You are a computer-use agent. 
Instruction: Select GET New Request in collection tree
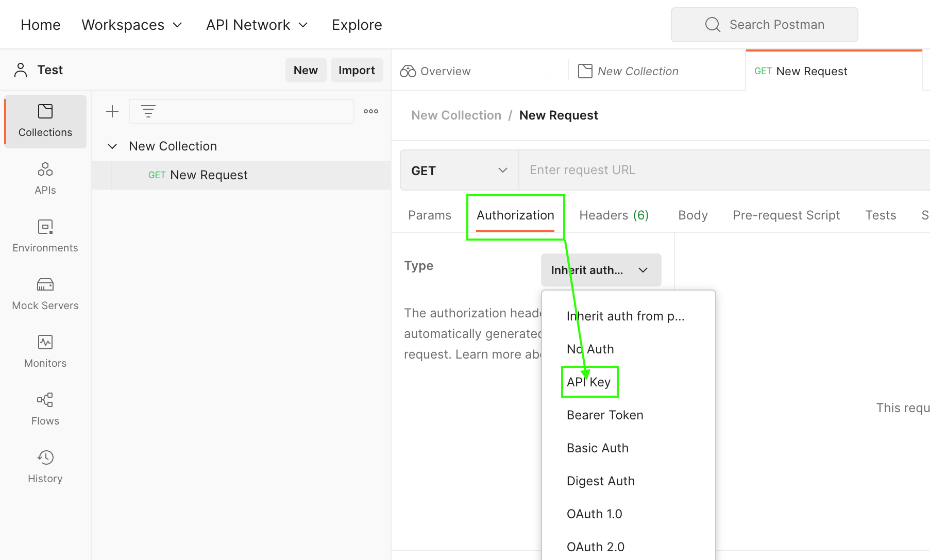tap(241, 175)
